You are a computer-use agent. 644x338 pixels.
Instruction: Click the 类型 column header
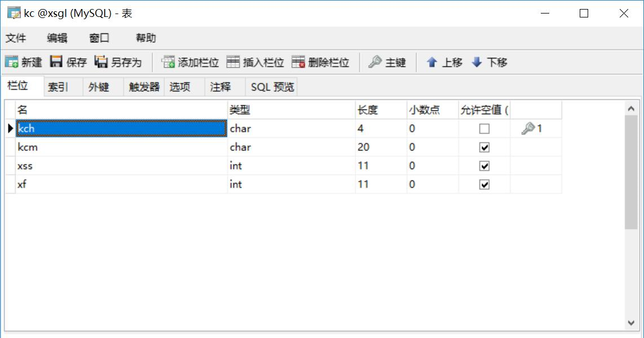click(292, 109)
